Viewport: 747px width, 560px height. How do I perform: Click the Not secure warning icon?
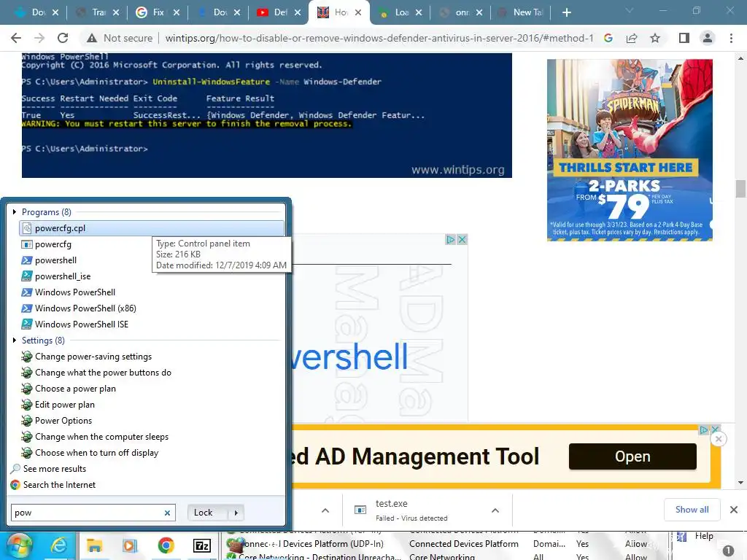pos(92,38)
